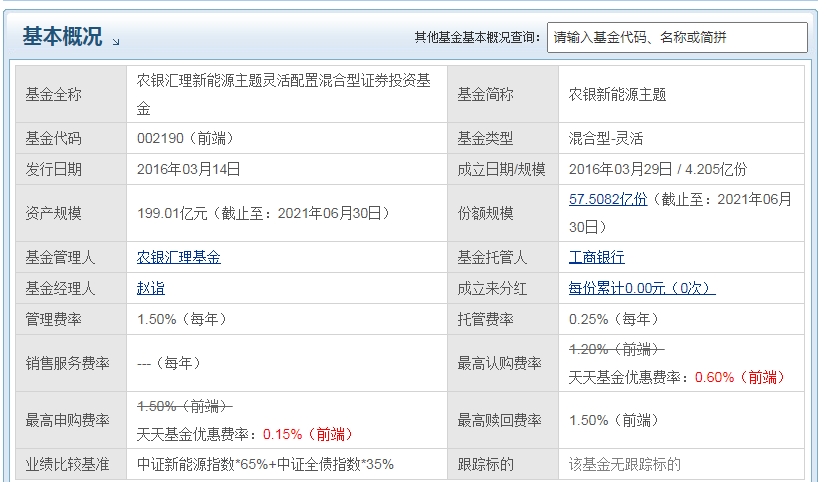Open the 每份累计0.00元（0次） dividend link
This screenshot has height=482, width=829.
tap(641, 288)
